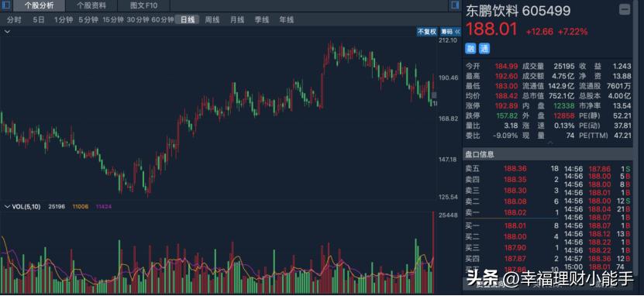Click the 今开 value 184.99

coord(506,67)
